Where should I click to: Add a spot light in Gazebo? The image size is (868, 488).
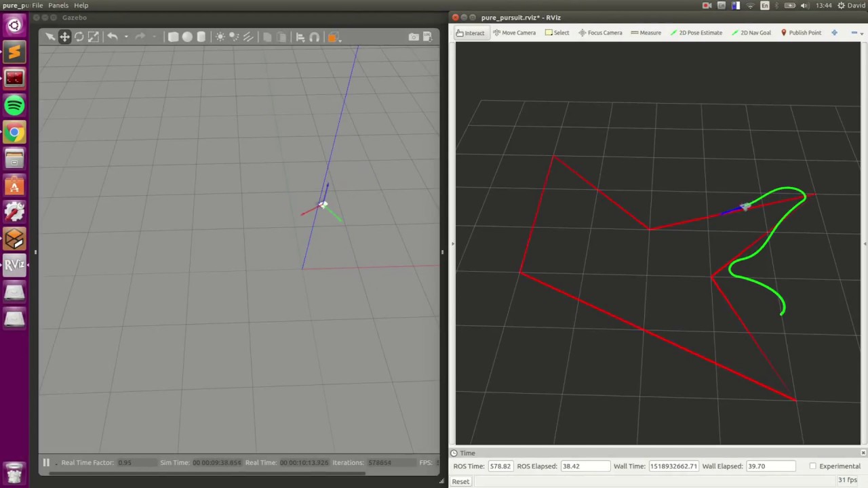(x=234, y=37)
